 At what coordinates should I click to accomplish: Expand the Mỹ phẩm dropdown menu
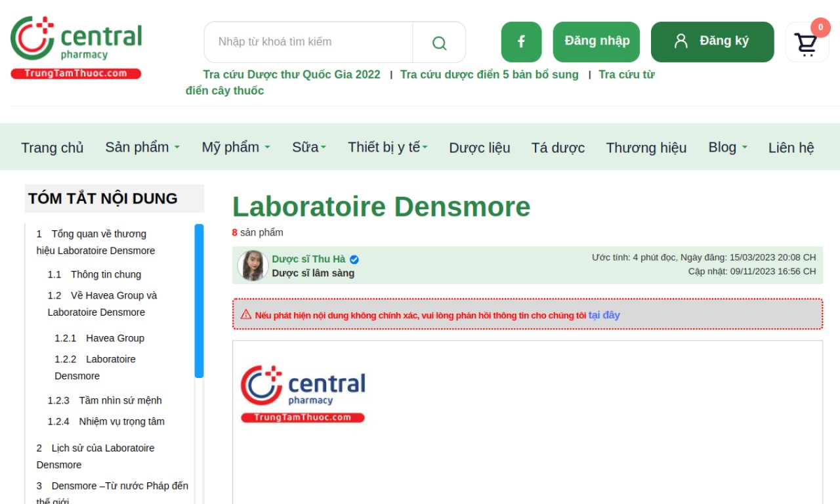(236, 147)
